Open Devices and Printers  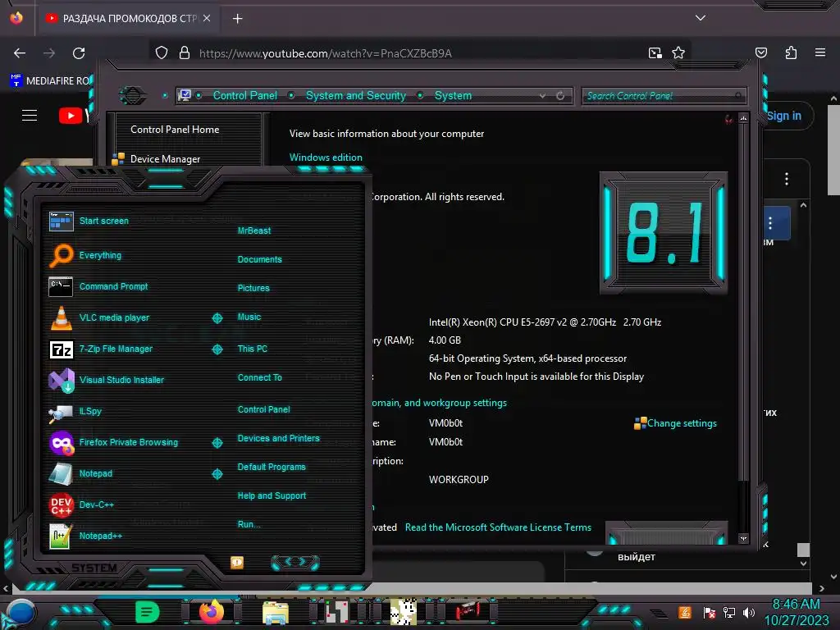coord(279,438)
